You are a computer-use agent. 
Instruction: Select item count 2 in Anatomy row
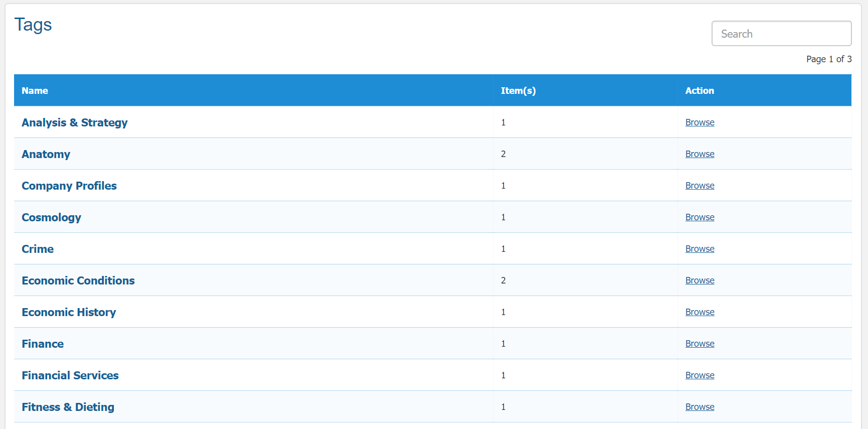coord(503,154)
